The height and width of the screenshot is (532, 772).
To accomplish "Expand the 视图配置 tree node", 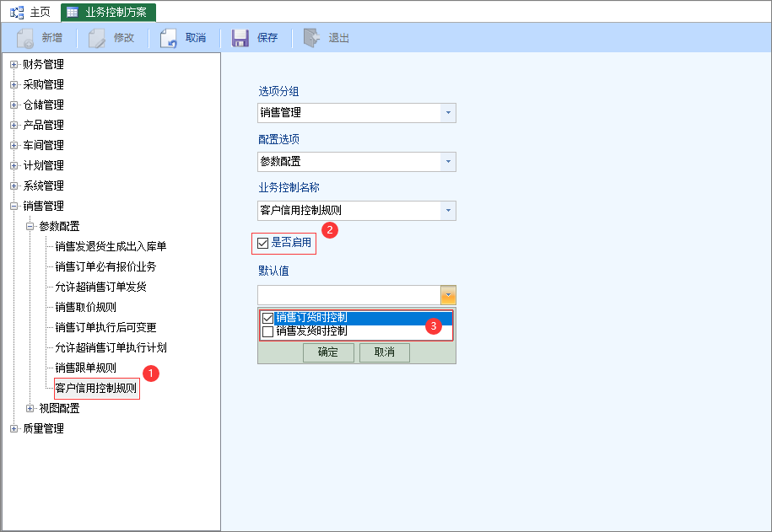I will tap(30, 408).
